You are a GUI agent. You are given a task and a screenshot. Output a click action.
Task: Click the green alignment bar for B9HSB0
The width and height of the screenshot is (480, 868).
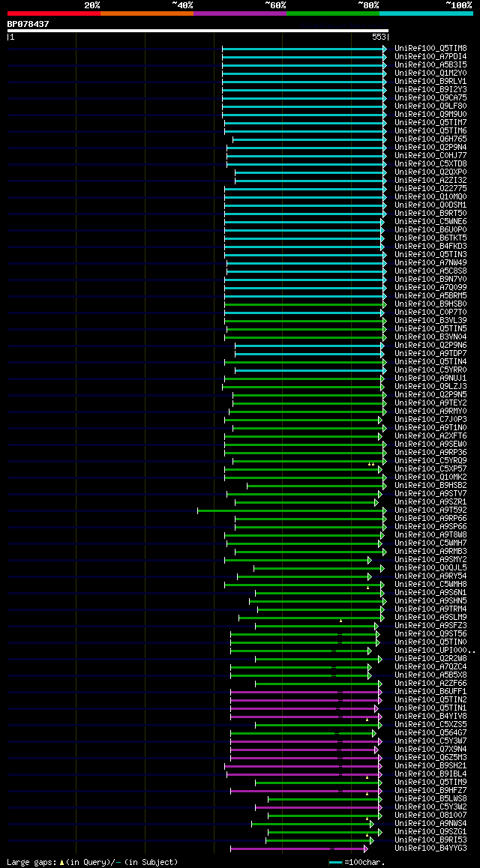[x=305, y=304]
